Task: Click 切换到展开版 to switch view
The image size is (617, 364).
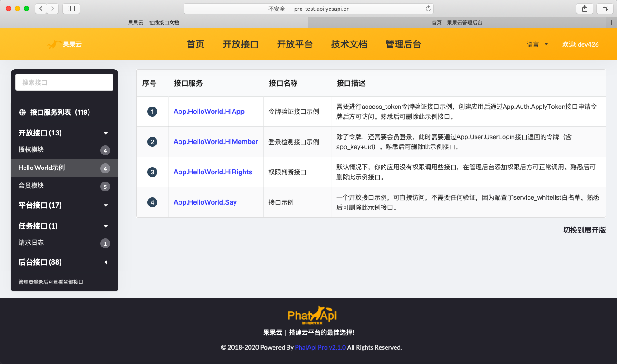Action: pyautogui.click(x=584, y=230)
